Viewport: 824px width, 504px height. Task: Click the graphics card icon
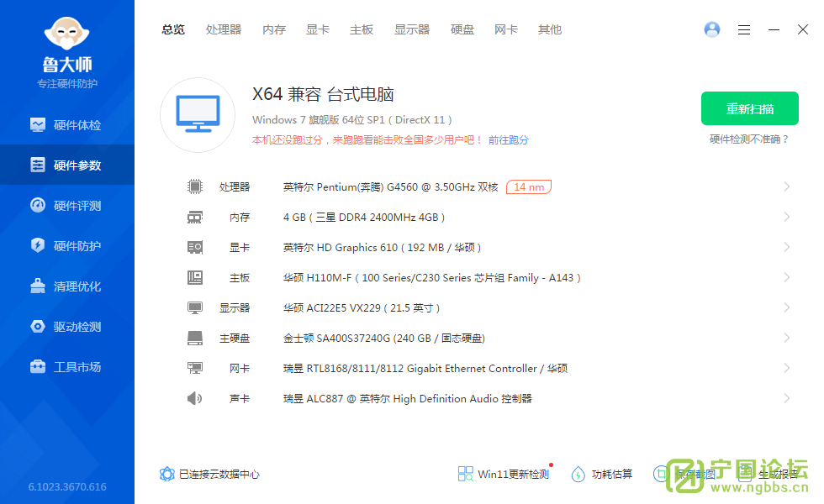click(195, 247)
